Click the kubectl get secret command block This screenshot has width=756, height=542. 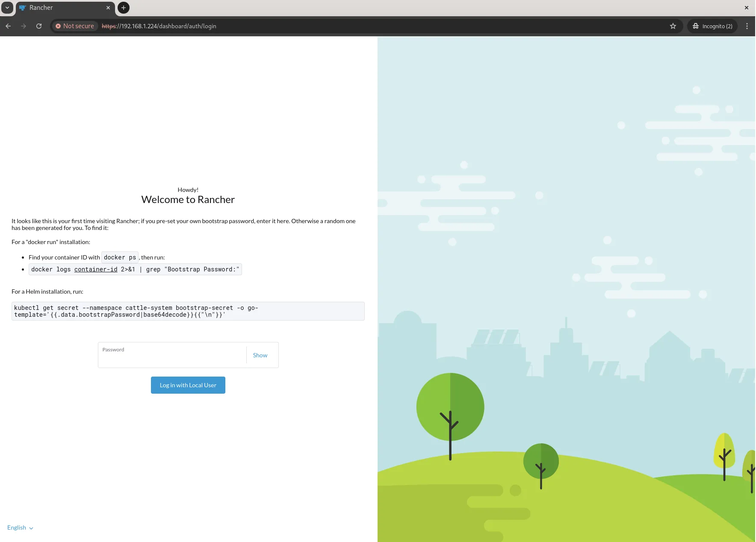[188, 311]
